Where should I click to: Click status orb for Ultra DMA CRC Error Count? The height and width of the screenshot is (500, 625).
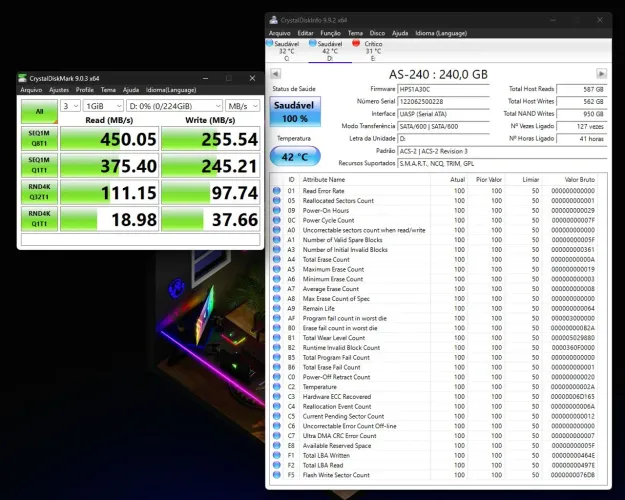pos(277,436)
